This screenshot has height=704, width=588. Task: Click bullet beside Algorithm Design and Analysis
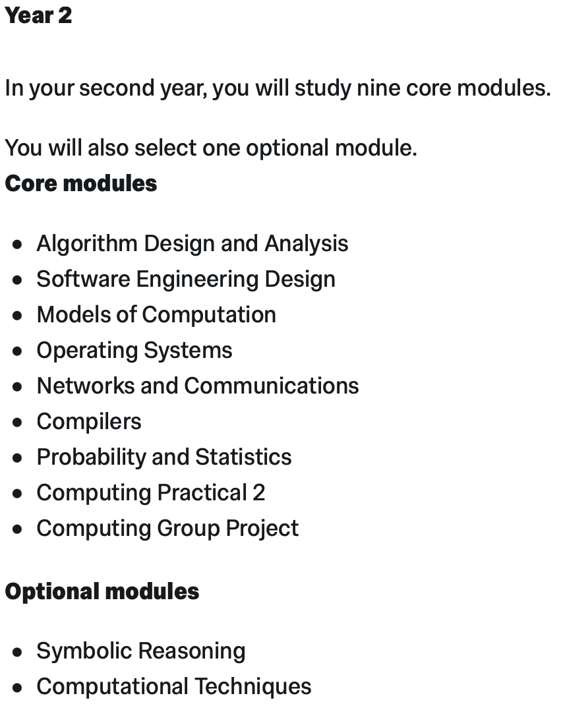click(18, 245)
